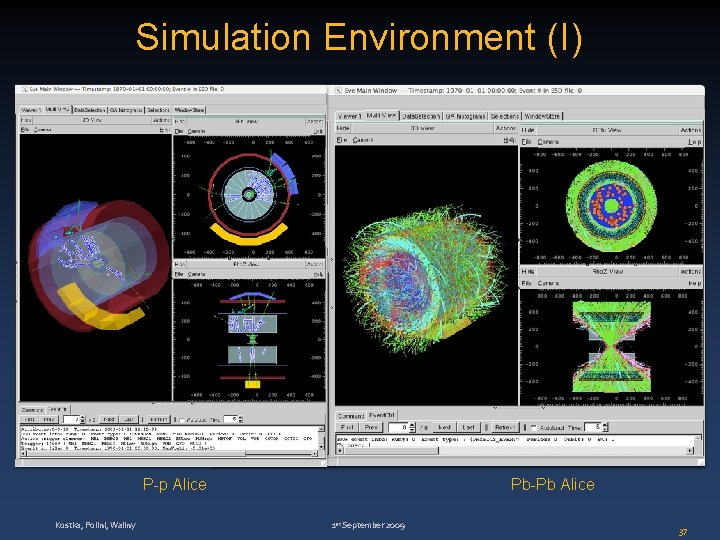720x540 pixels.
Task: Open Actions of RhoZ View in P-p window
Action: point(315,264)
